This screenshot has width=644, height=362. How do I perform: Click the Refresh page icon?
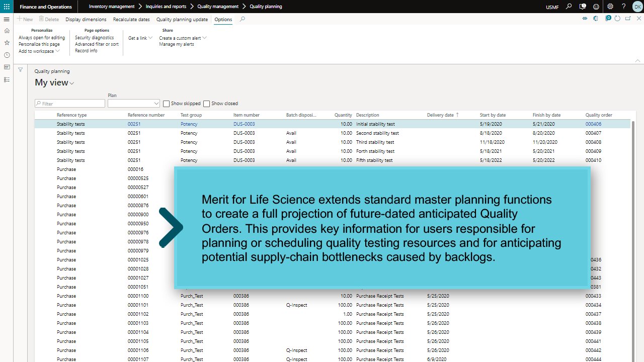click(618, 19)
